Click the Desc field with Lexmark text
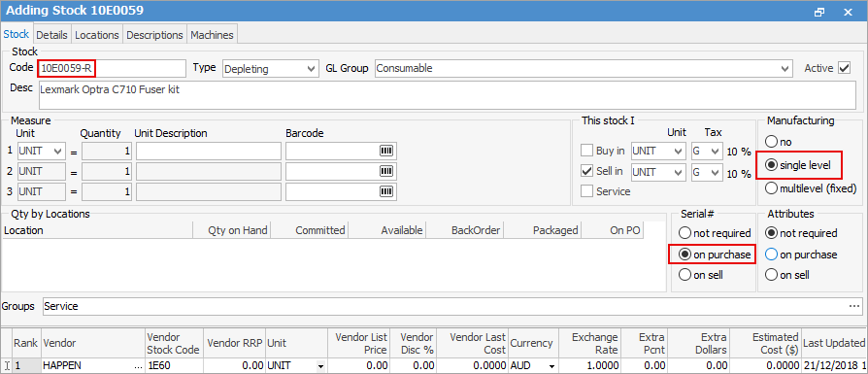This screenshot has height=374, width=868. [448, 95]
